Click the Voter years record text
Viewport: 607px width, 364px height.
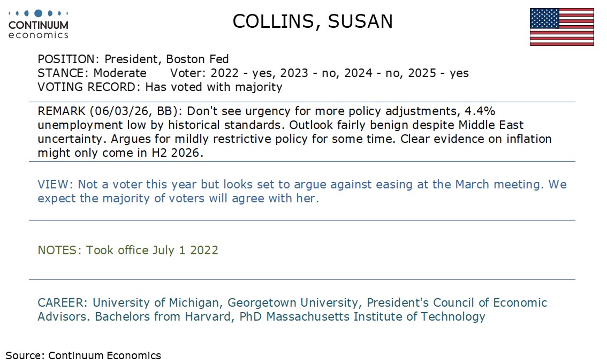pyautogui.click(x=319, y=73)
